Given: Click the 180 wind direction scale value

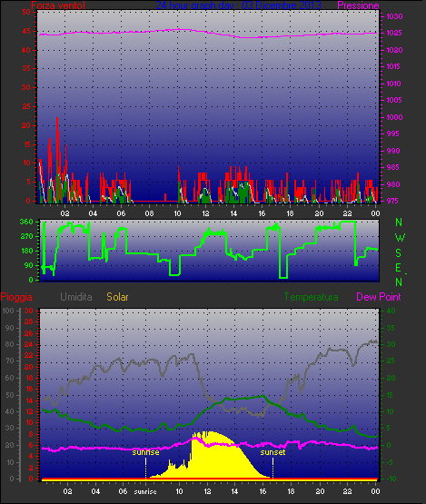Looking at the screenshot, I should coord(26,251).
